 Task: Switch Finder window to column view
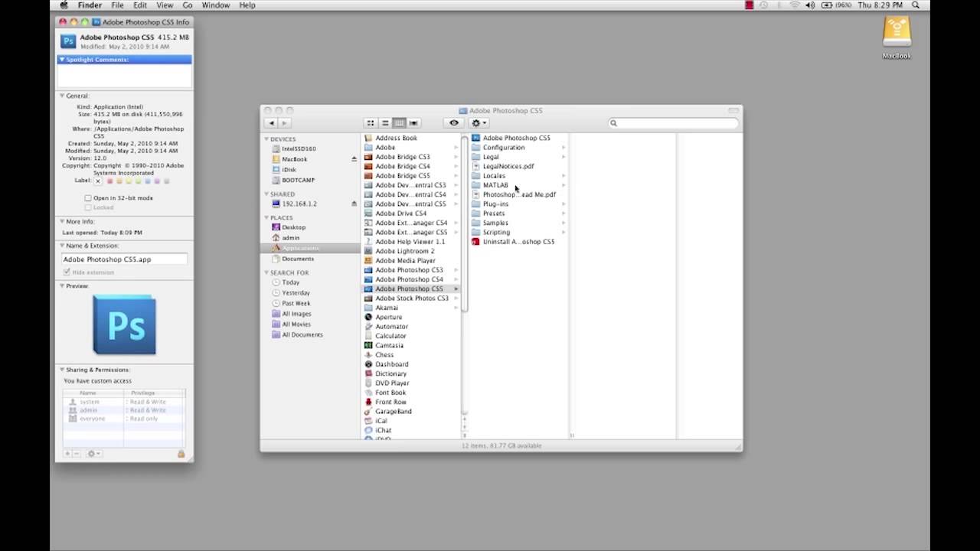click(x=399, y=122)
